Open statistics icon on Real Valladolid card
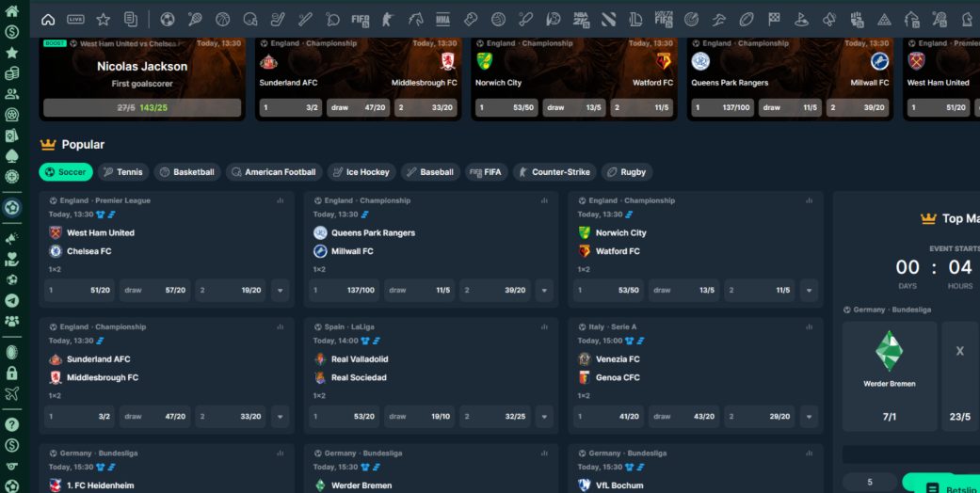The width and height of the screenshot is (980, 493). pos(544,326)
